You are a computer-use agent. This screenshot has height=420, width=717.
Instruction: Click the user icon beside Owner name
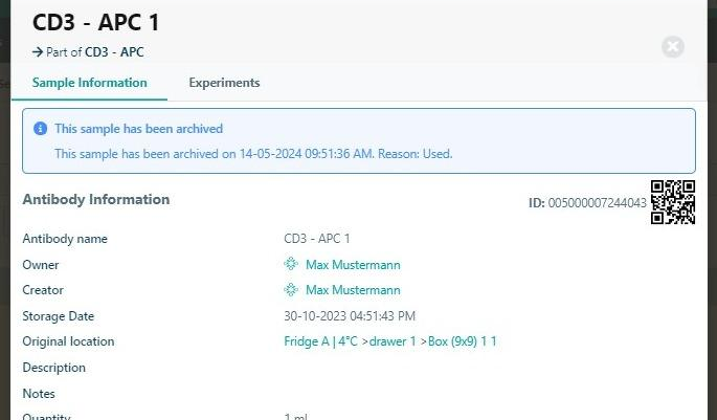coord(291,265)
